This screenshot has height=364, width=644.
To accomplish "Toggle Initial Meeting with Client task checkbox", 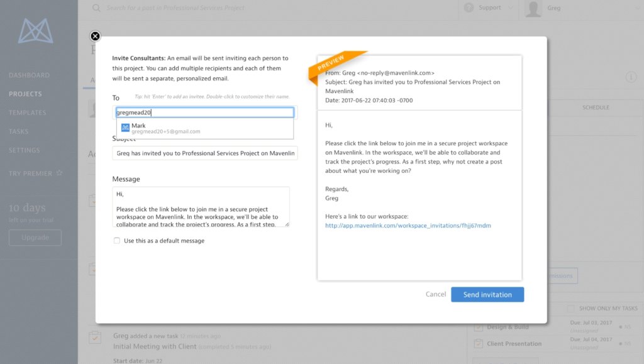I will (x=95, y=338).
